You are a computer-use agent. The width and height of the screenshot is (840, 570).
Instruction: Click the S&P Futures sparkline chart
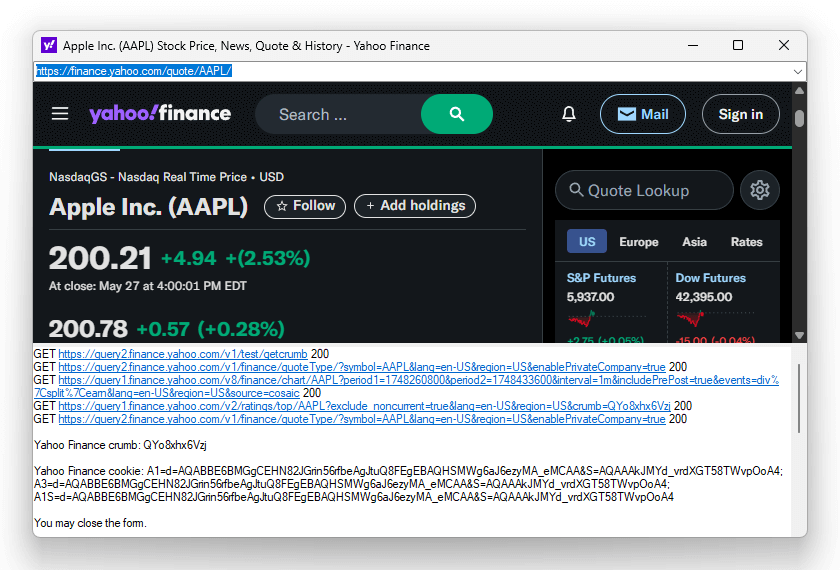click(606, 319)
